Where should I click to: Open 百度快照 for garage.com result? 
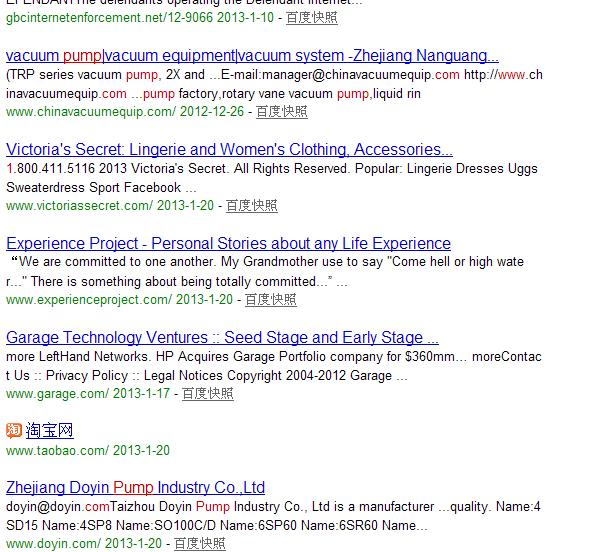pos(208,394)
